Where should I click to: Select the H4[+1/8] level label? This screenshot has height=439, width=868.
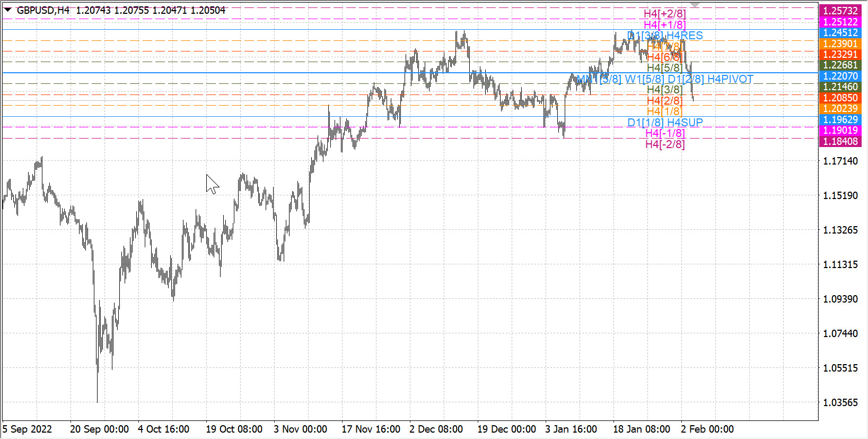(x=665, y=25)
